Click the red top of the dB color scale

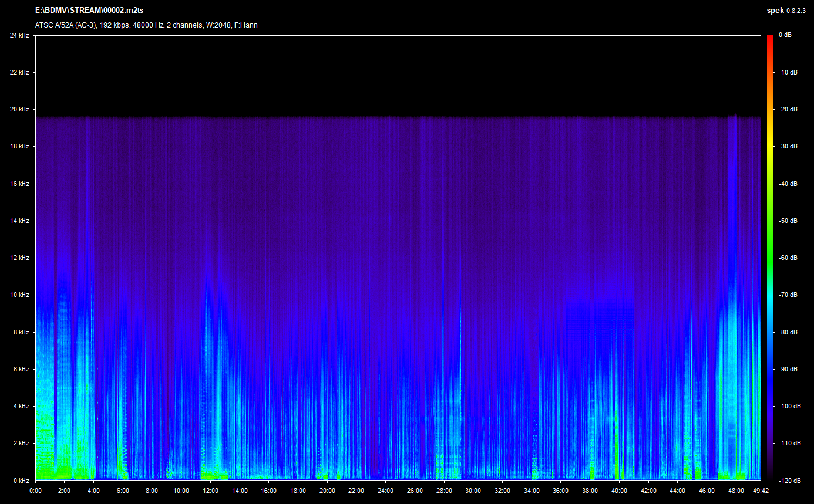tap(770, 39)
